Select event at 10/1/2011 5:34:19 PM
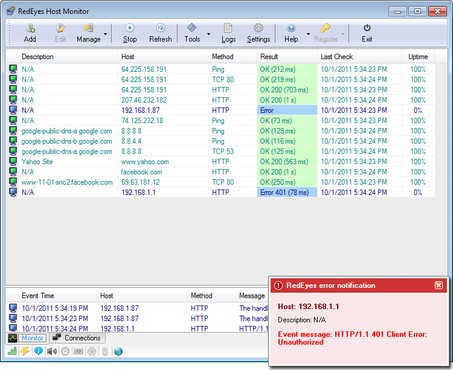453x370 pixels. [x=55, y=308]
